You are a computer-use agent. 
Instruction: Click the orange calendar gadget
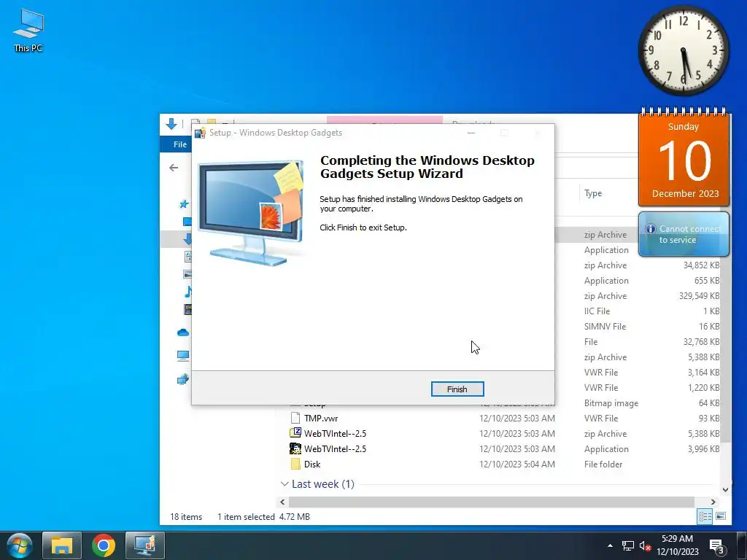(684, 157)
